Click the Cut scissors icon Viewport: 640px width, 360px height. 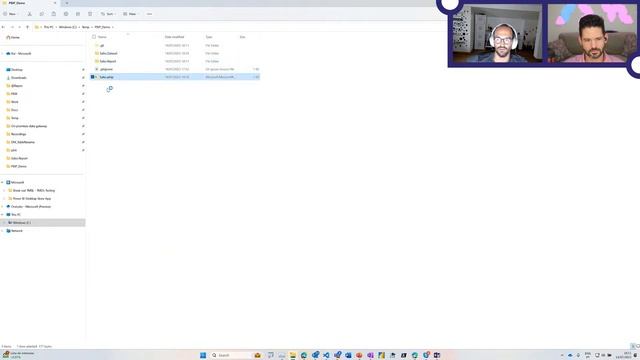click(29, 14)
